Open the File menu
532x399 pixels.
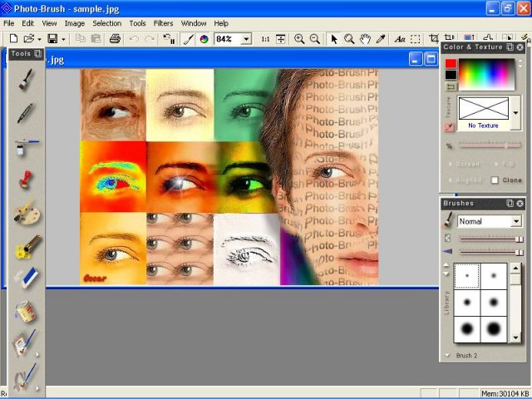(x=9, y=23)
